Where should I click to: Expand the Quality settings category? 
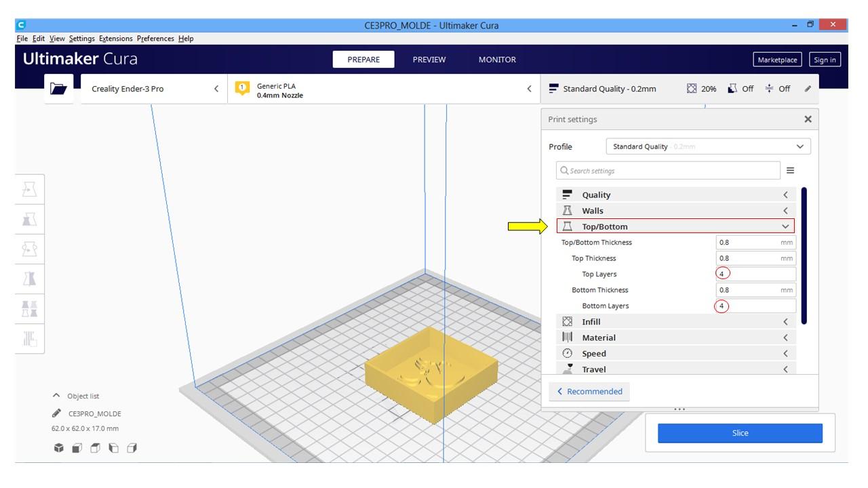coord(675,195)
